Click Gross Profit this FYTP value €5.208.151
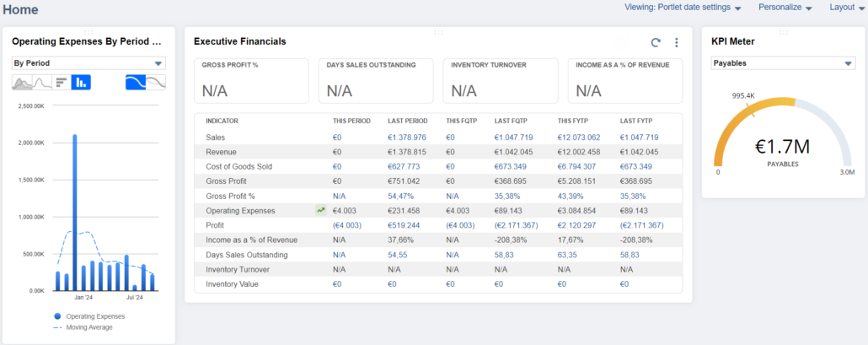The width and height of the screenshot is (868, 345). click(576, 181)
